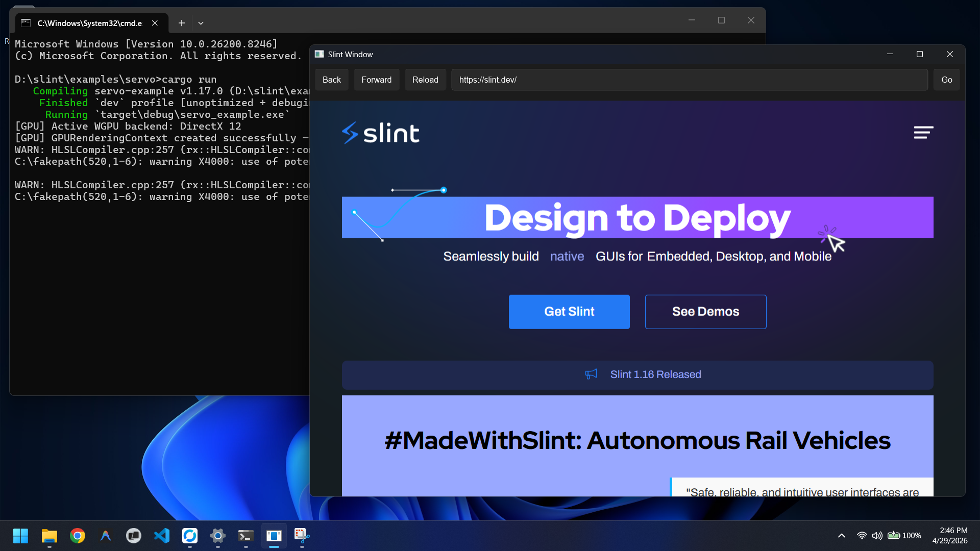The image size is (980, 551).
Task: Open File Explorer from the taskbar
Action: [x=49, y=536]
